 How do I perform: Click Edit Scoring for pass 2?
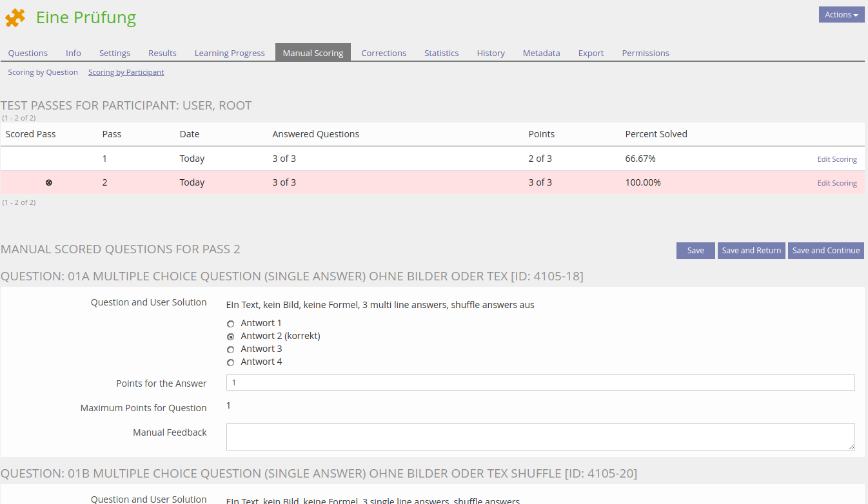click(836, 183)
